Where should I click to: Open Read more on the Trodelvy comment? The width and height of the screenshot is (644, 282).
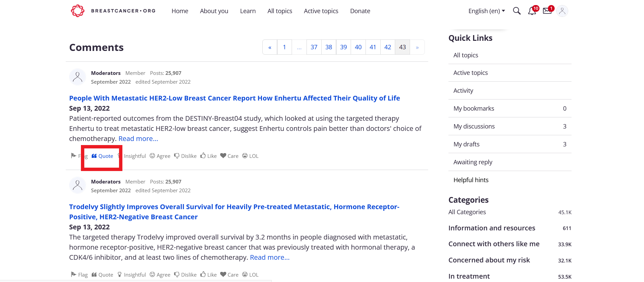click(x=270, y=257)
